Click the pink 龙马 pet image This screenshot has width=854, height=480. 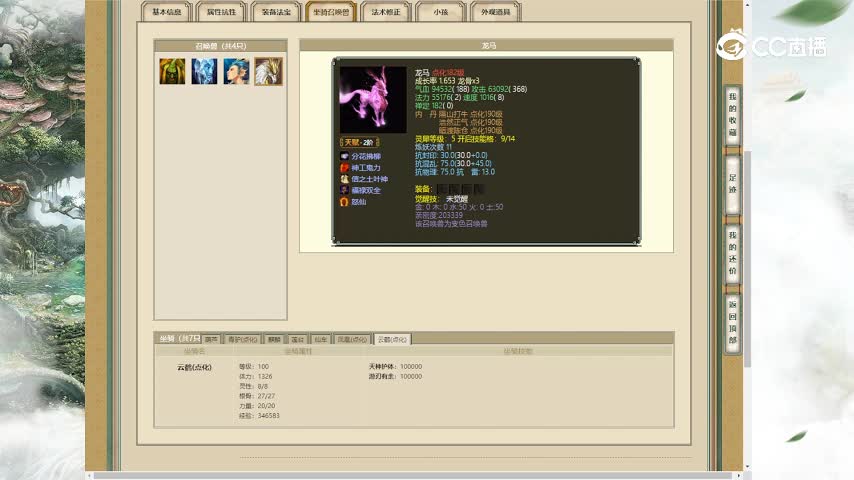[x=373, y=99]
